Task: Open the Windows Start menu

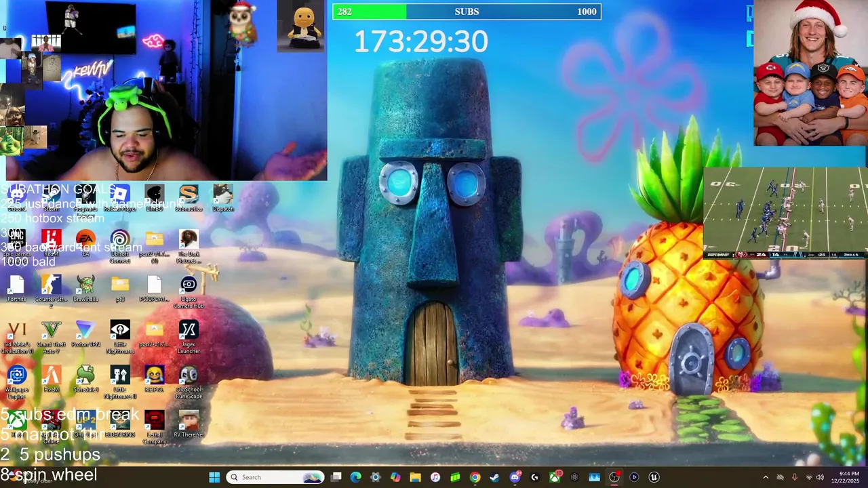Action: [x=214, y=477]
